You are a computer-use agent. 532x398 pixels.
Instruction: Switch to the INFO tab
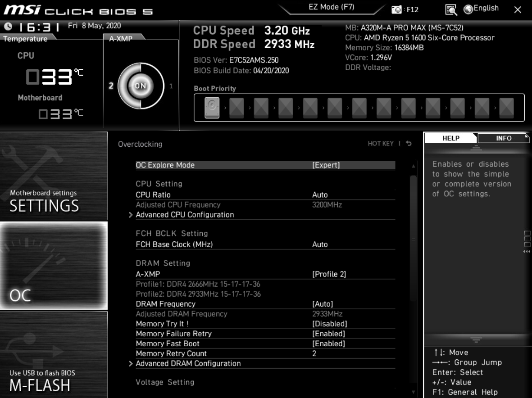[x=504, y=138]
